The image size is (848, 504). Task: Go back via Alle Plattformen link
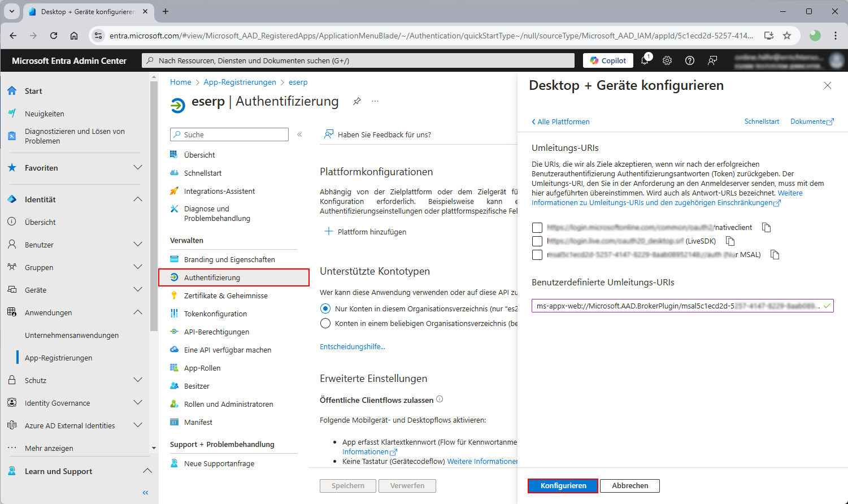[560, 121]
